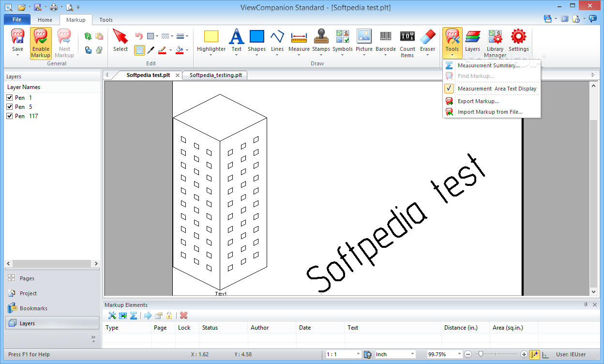This screenshot has width=604, height=364.
Task: Click the print icon in quick access toolbar
Action: coord(54,7)
